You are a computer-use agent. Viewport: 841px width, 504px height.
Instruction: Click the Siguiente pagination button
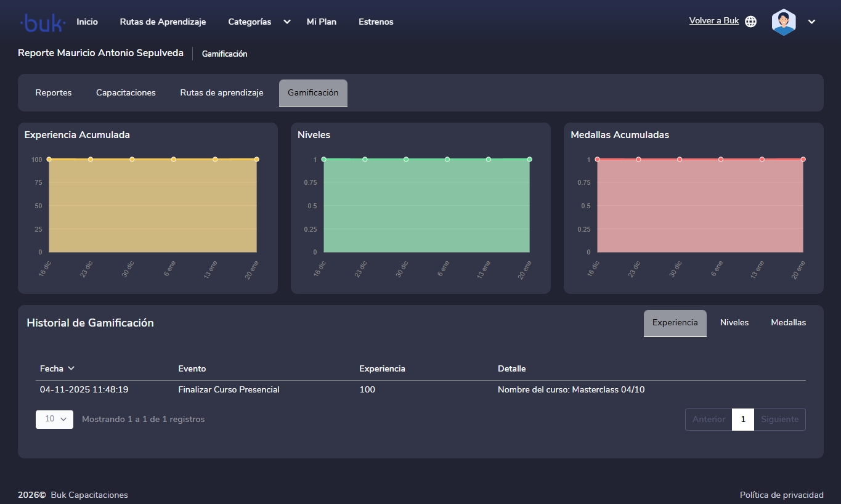tap(779, 420)
